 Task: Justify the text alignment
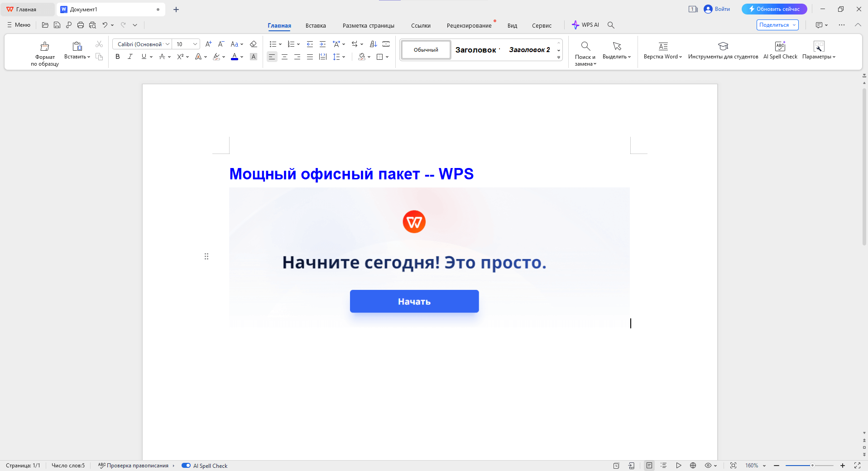tap(310, 57)
